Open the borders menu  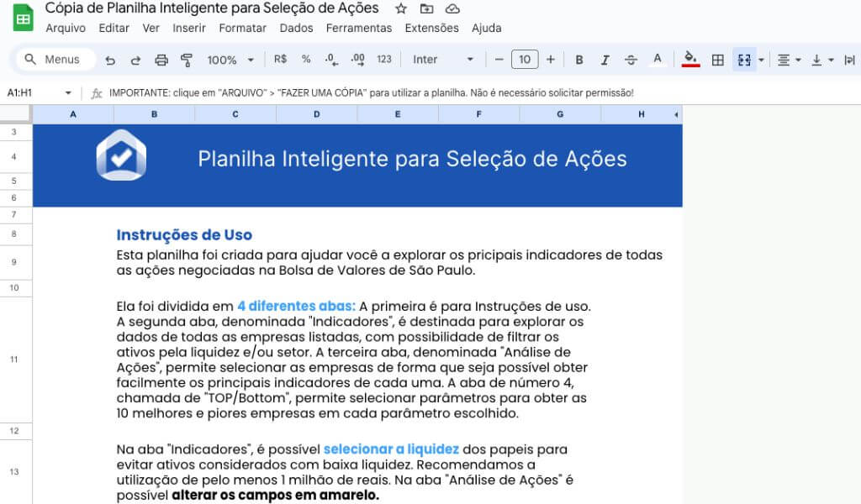point(717,60)
